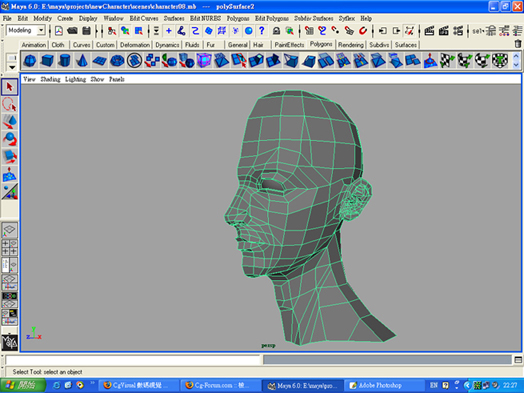Open the shelf menu black arrow
Screen dimensions: 524x393
pyautogui.click(x=12, y=67)
